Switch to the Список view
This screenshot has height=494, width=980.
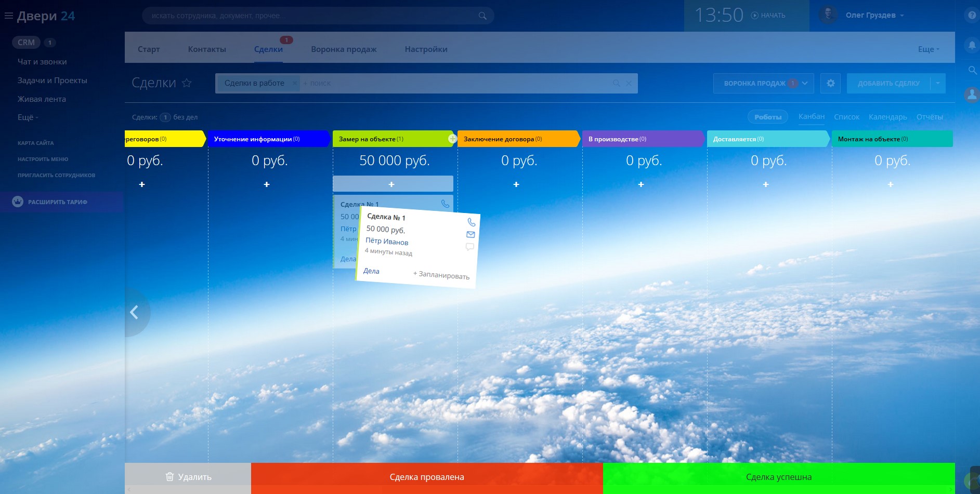(x=846, y=117)
